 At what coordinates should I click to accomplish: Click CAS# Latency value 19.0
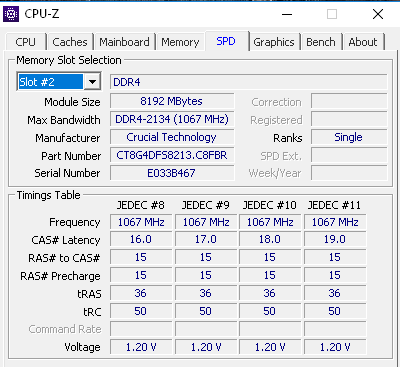click(x=335, y=240)
